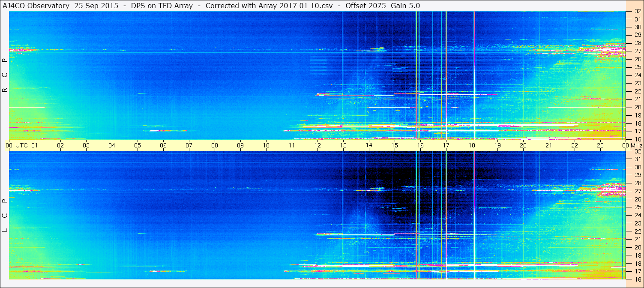Click the 16 MHz tick in RCP panel
Screen dimensions: 644x288
point(637,139)
